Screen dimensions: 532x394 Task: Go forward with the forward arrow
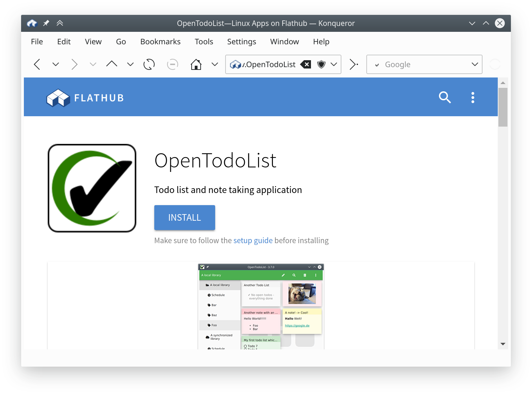[x=74, y=64]
